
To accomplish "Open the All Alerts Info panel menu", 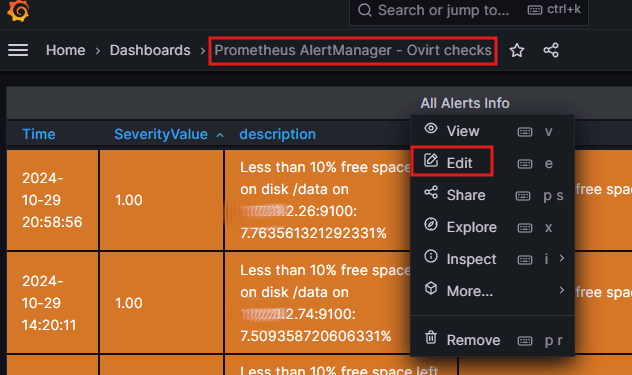I will click(x=465, y=103).
